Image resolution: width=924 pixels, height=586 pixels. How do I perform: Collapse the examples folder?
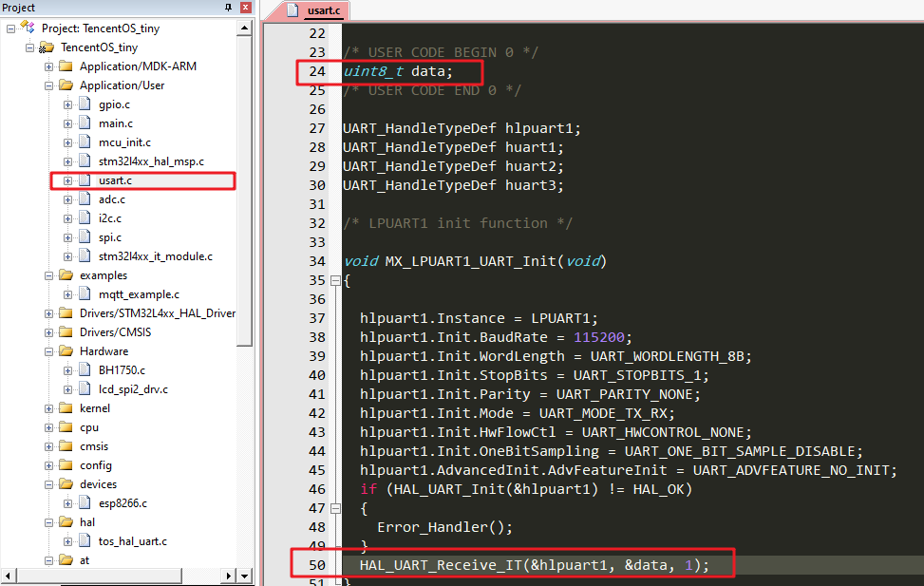pos(49,275)
